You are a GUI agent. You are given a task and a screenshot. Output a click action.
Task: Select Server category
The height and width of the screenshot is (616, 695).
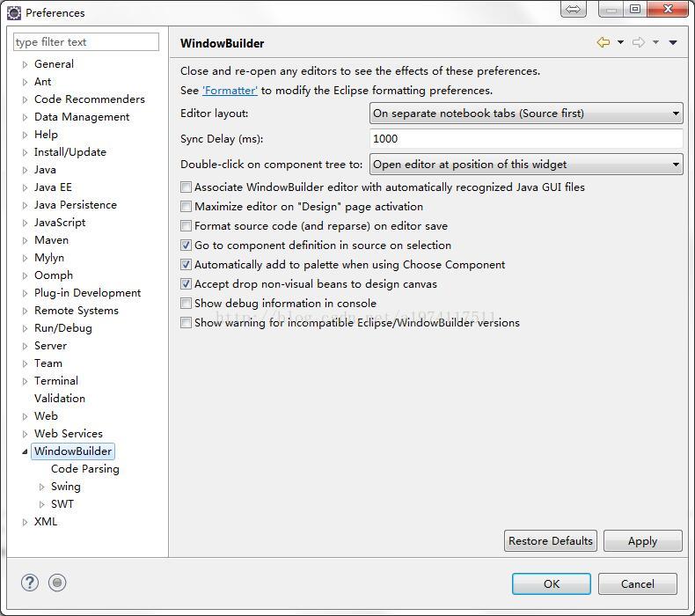[50, 346]
